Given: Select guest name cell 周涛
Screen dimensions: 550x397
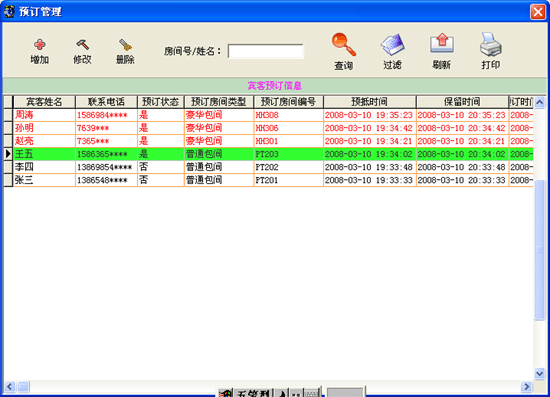Looking at the screenshot, I should click(x=44, y=115).
